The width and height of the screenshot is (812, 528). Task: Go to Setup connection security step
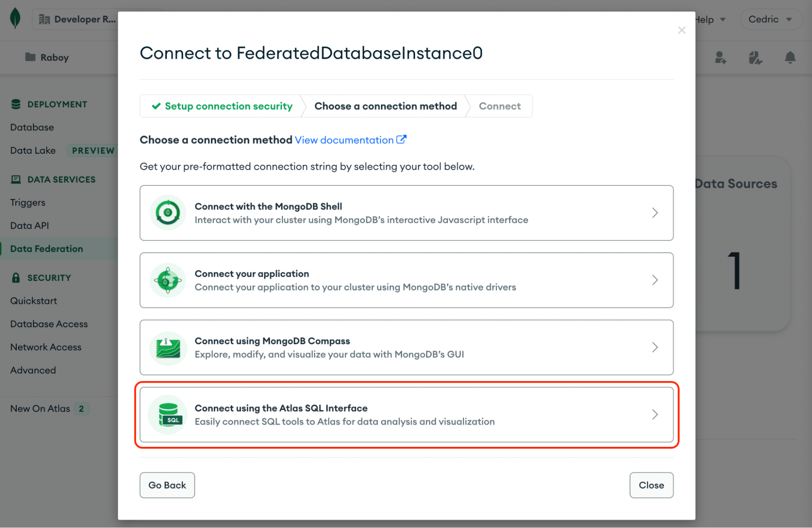(x=222, y=106)
